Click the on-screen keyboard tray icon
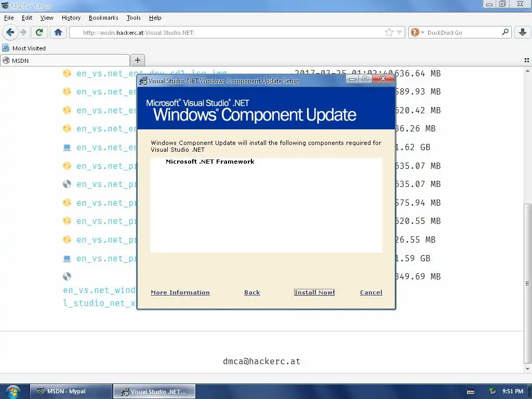The image size is (532, 399). click(471, 392)
